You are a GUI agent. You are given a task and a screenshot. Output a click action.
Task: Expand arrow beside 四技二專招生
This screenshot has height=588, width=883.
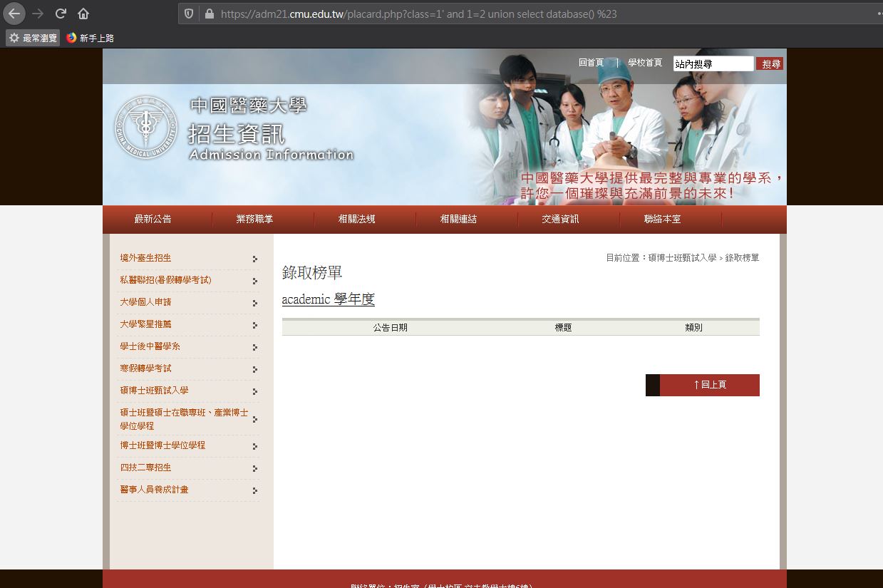point(255,469)
